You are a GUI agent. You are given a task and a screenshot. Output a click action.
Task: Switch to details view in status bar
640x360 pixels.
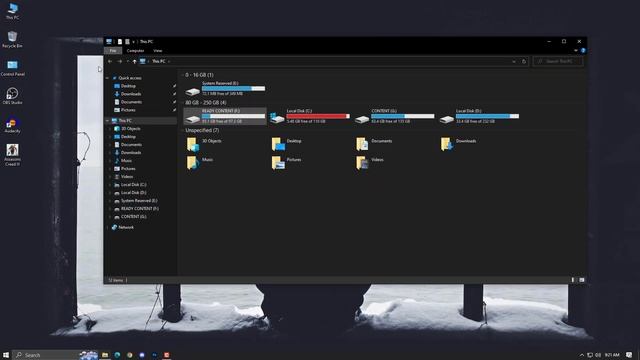[x=573, y=280]
